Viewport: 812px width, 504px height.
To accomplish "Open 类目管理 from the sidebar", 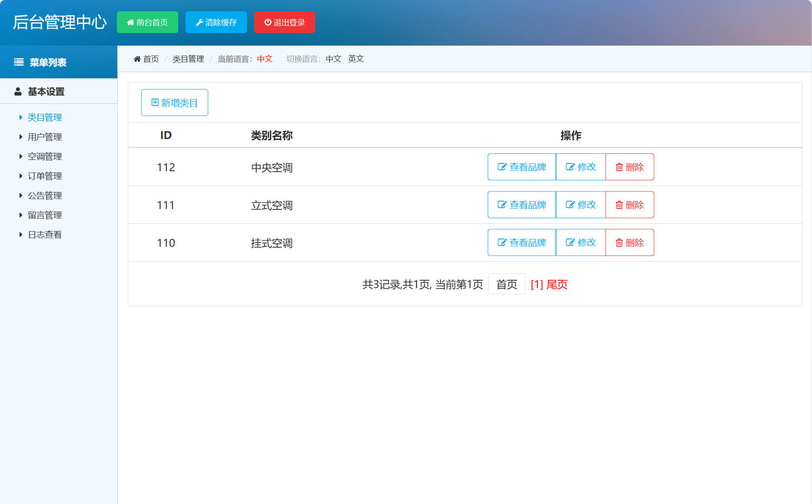I will [44, 117].
